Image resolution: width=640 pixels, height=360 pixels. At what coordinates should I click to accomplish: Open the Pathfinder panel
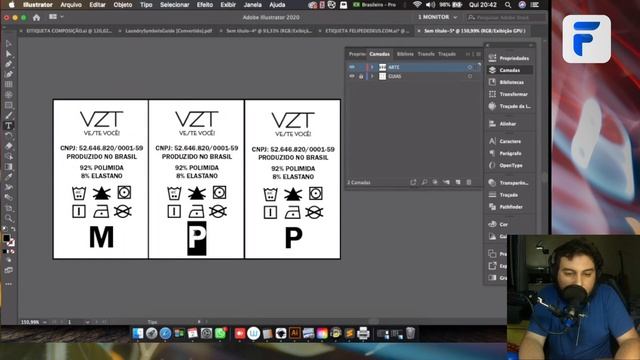[x=510, y=207]
